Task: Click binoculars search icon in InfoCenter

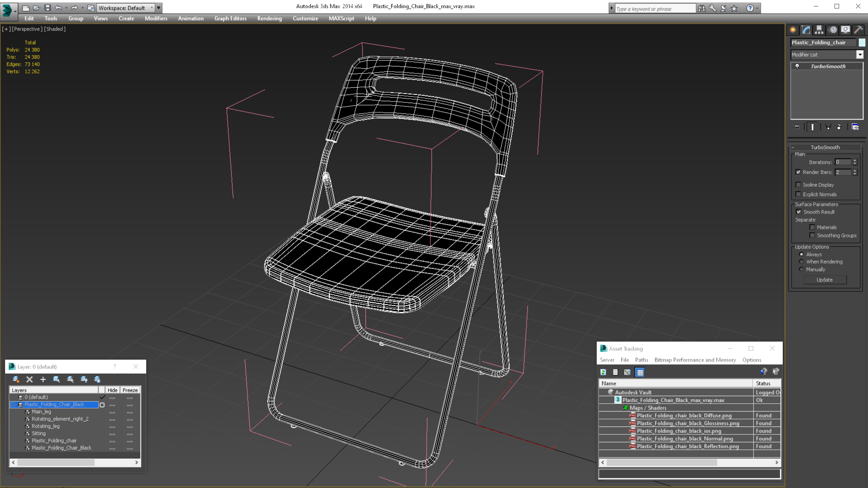Action: pyautogui.click(x=702, y=8)
